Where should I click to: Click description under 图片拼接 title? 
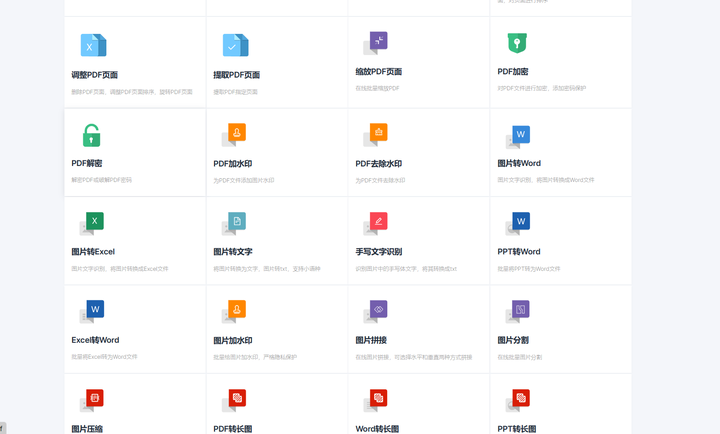pos(413,357)
